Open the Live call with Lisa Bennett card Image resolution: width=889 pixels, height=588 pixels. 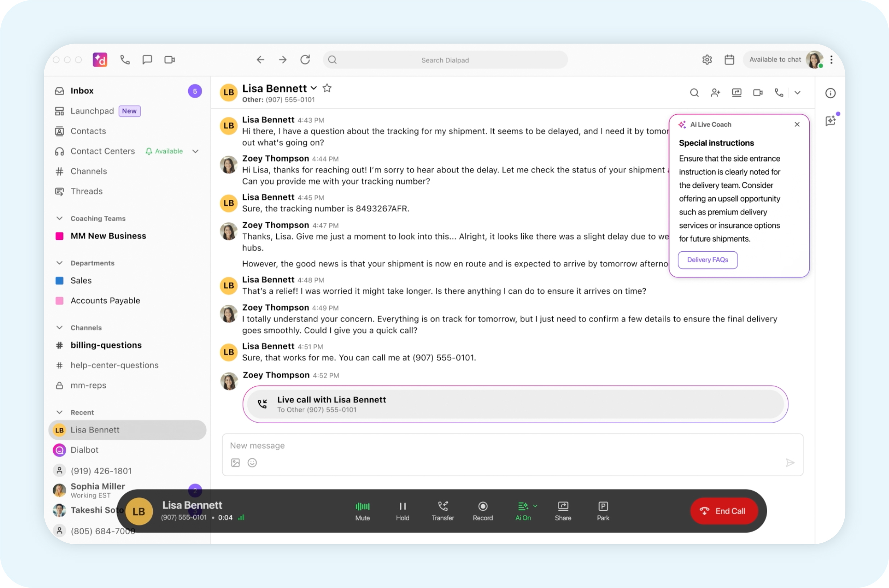pos(515,404)
